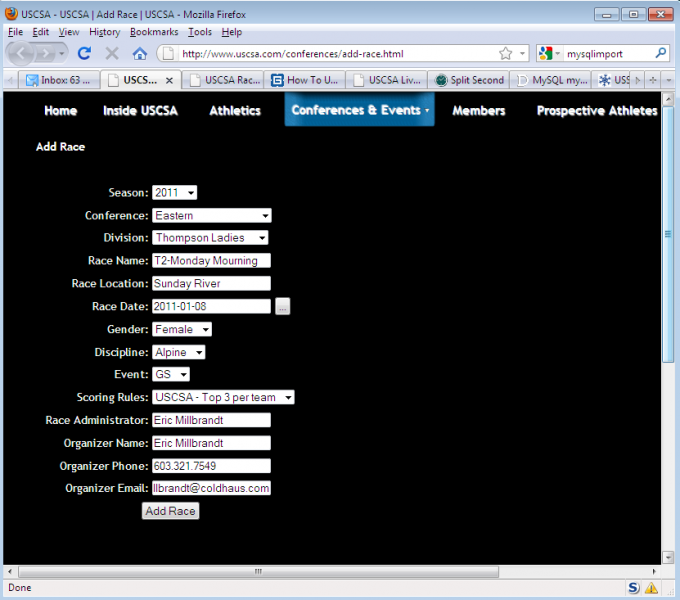This screenshot has height=600, width=680.
Task: Click the vertical scrollbar down arrow
Action: click(668, 557)
